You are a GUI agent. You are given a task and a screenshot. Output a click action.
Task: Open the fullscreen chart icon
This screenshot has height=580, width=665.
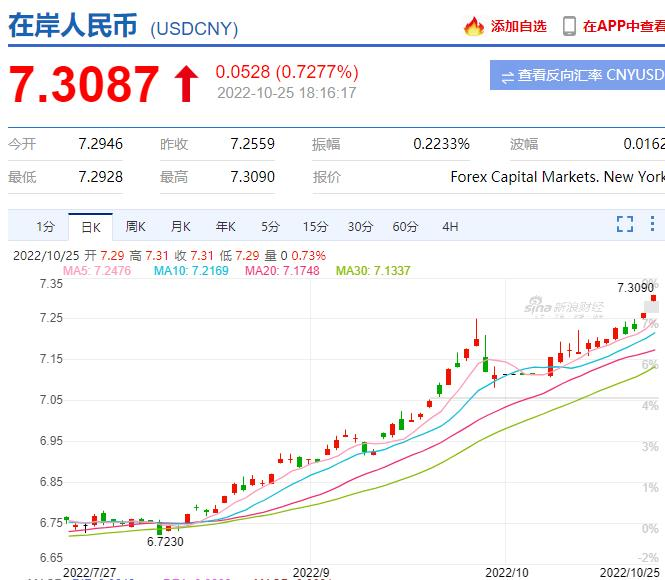pos(625,224)
